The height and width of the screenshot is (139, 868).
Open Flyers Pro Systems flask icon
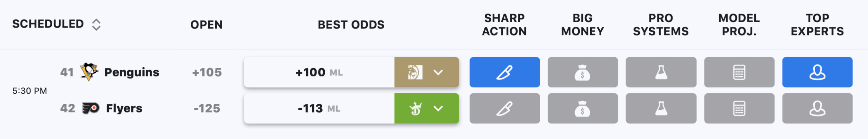[x=661, y=108]
